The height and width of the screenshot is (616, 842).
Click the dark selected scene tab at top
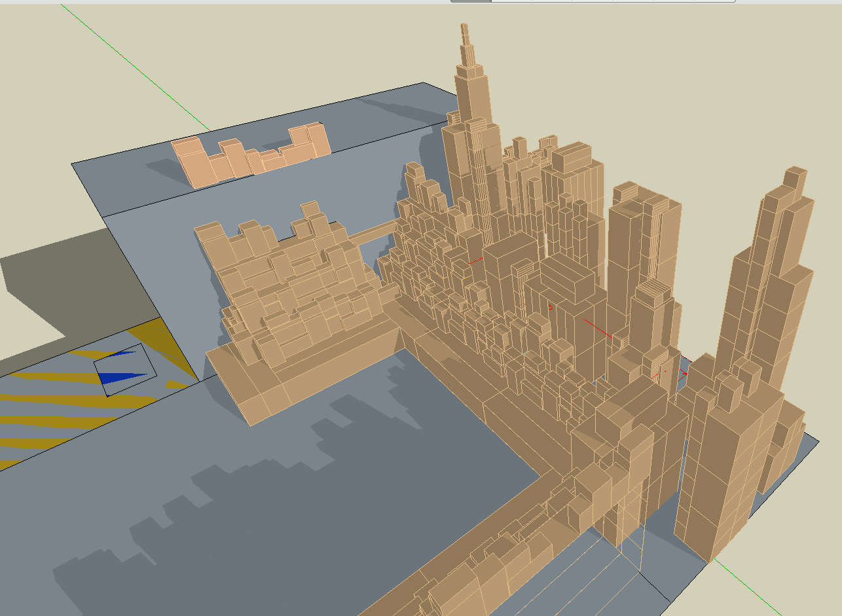pyautogui.click(x=470, y=1)
